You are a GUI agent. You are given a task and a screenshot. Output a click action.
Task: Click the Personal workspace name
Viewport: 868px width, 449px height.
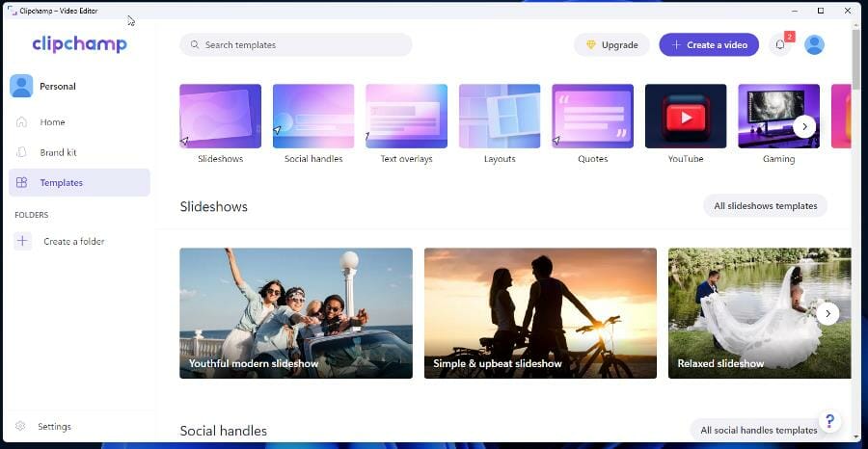pos(58,87)
